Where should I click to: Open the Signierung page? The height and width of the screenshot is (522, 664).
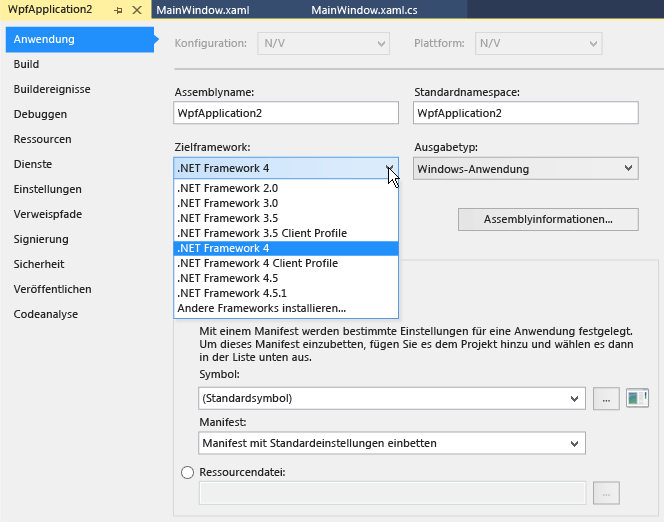(x=41, y=239)
